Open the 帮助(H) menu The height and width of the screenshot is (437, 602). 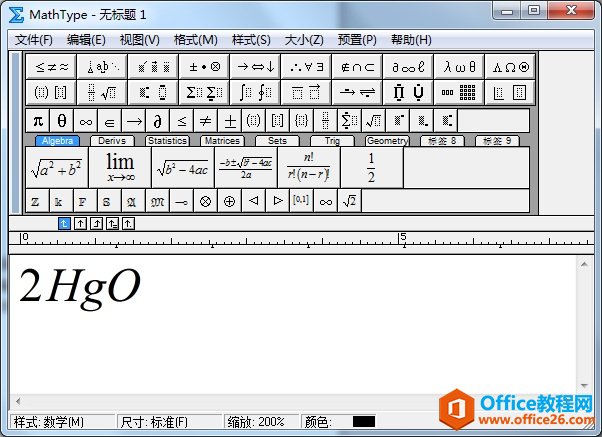pyautogui.click(x=411, y=40)
